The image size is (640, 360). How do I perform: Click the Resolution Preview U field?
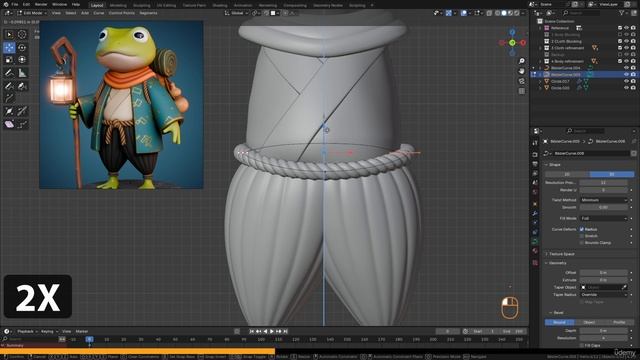click(x=603, y=183)
